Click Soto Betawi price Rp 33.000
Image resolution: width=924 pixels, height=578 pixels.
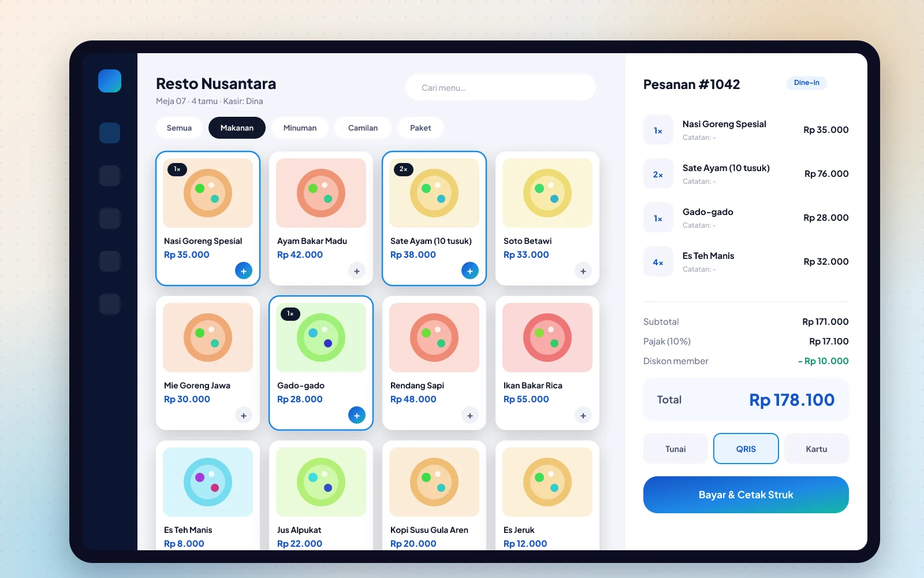pos(526,255)
